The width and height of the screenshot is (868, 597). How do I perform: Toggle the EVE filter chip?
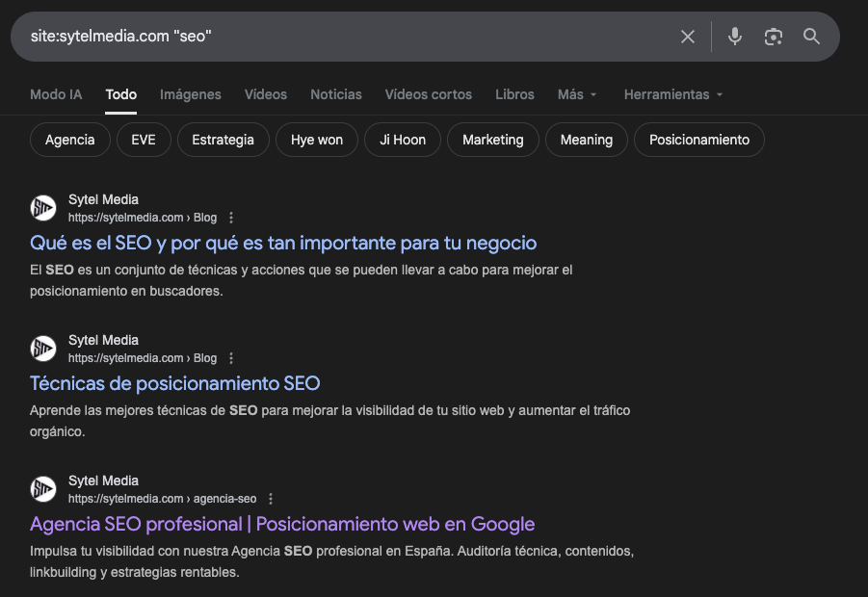pyautogui.click(x=143, y=139)
